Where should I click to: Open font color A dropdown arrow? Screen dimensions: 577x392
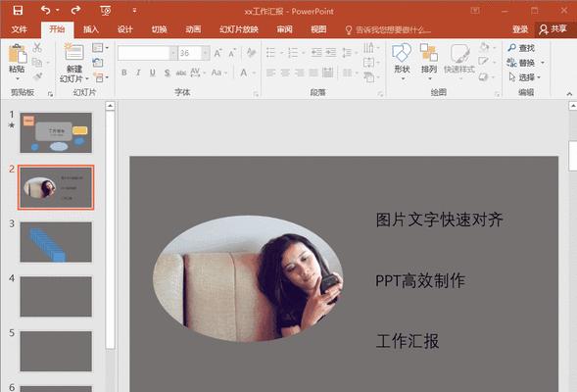click(254, 73)
